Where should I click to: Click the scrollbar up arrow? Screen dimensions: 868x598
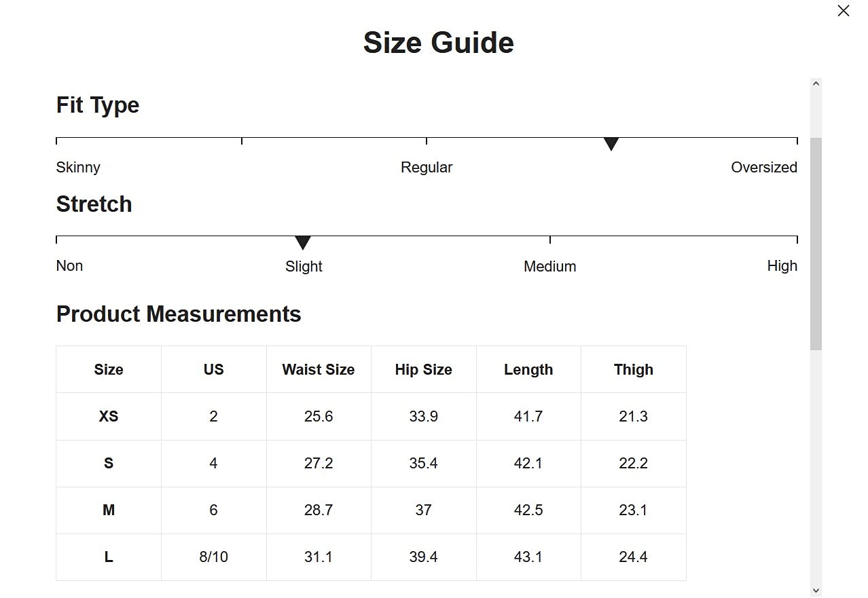coord(816,83)
